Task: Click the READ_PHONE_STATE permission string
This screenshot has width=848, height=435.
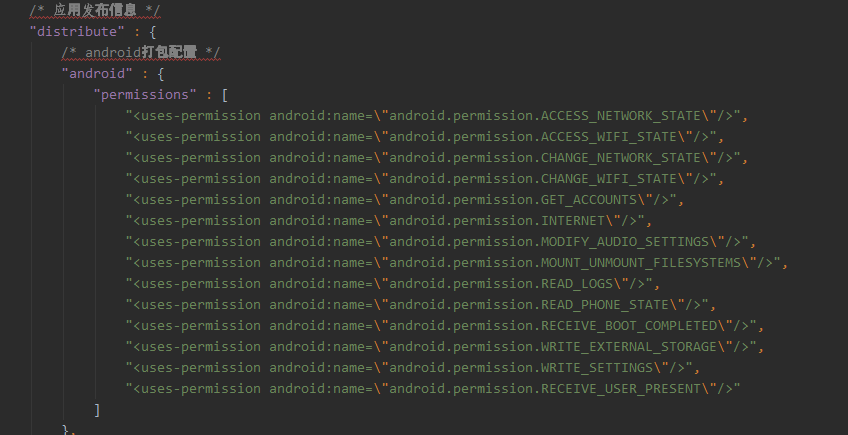Action: pos(421,305)
